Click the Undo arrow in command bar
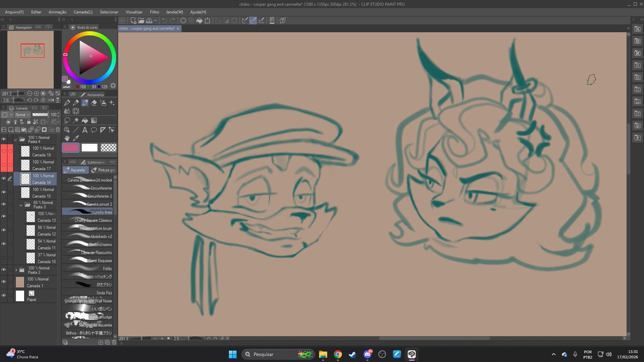Image resolution: width=644 pixels, height=362 pixels. pyautogui.click(x=165, y=20)
